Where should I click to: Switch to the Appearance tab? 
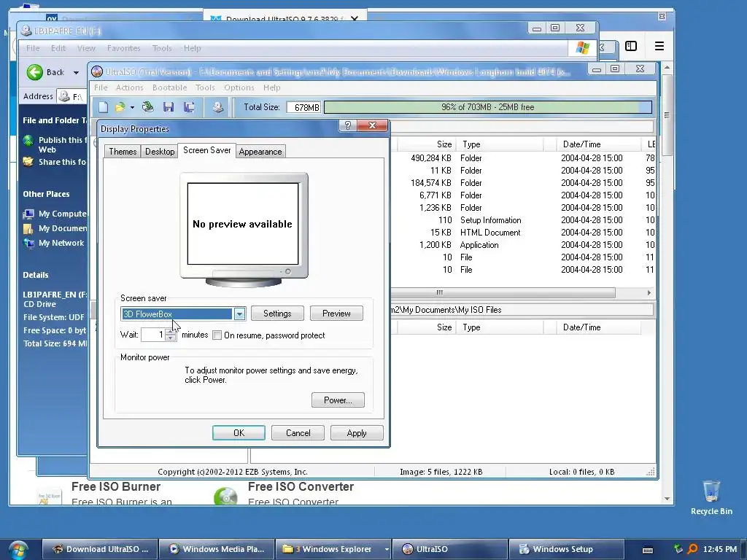pyautogui.click(x=260, y=152)
